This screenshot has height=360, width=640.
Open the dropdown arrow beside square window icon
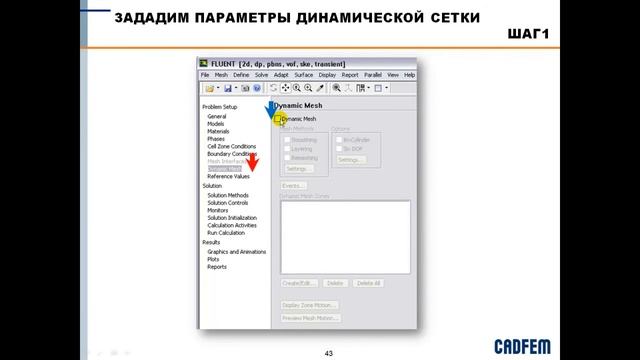tap(386, 88)
